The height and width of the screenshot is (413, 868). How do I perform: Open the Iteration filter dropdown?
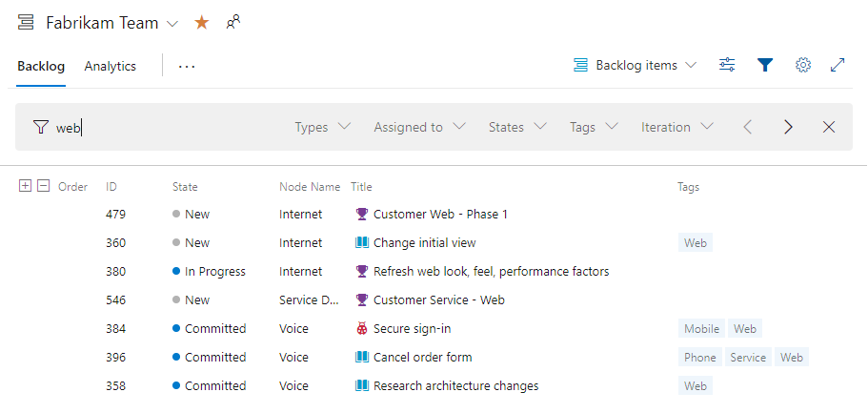click(x=676, y=127)
